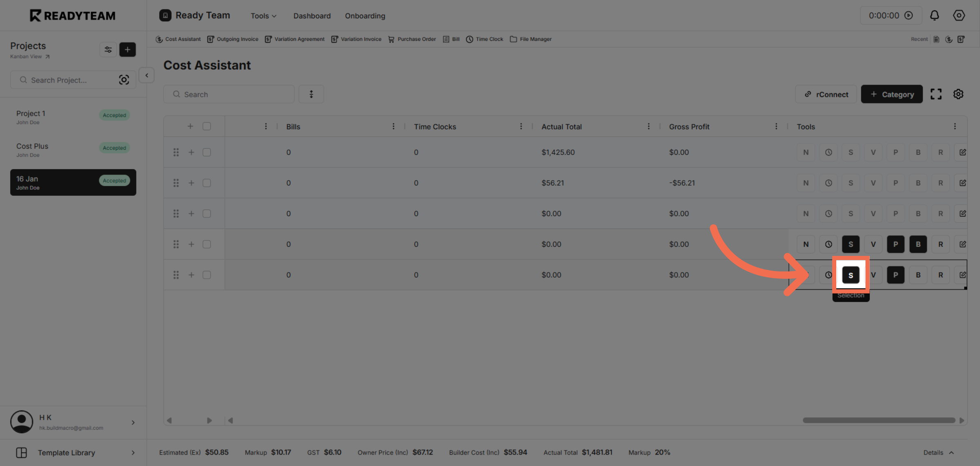
Task: Start the timer next to 0:00:00
Action: click(x=908, y=15)
